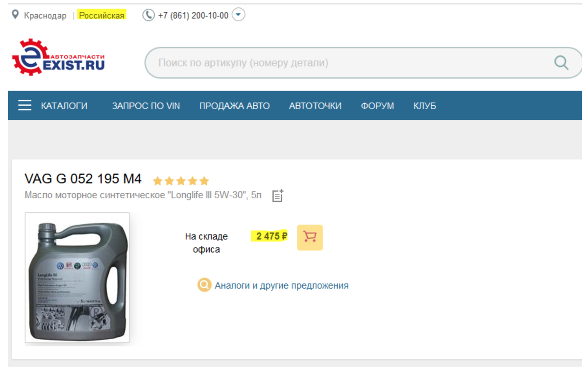Go to the EXIST.RU homepage logo
The height and width of the screenshot is (369, 588).
58,57
